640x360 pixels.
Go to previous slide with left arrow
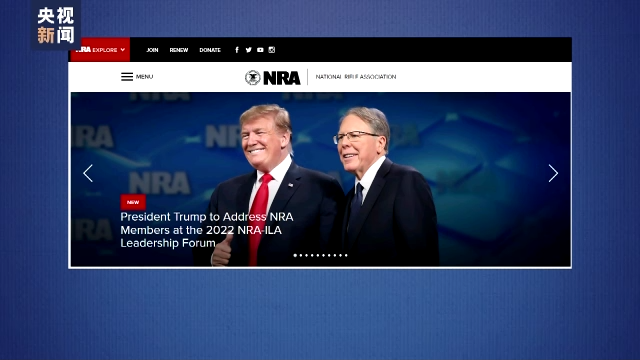pos(88,173)
